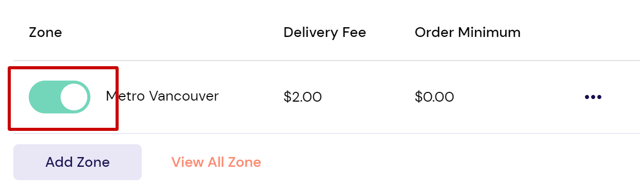Click the Add Zone button
644x194 pixels.
coord(78,162)
